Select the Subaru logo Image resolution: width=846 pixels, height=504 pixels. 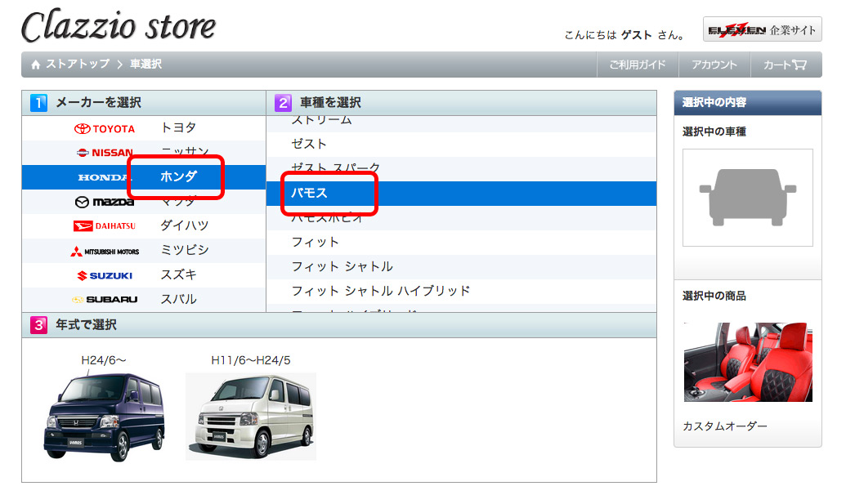tap(105, 299)
